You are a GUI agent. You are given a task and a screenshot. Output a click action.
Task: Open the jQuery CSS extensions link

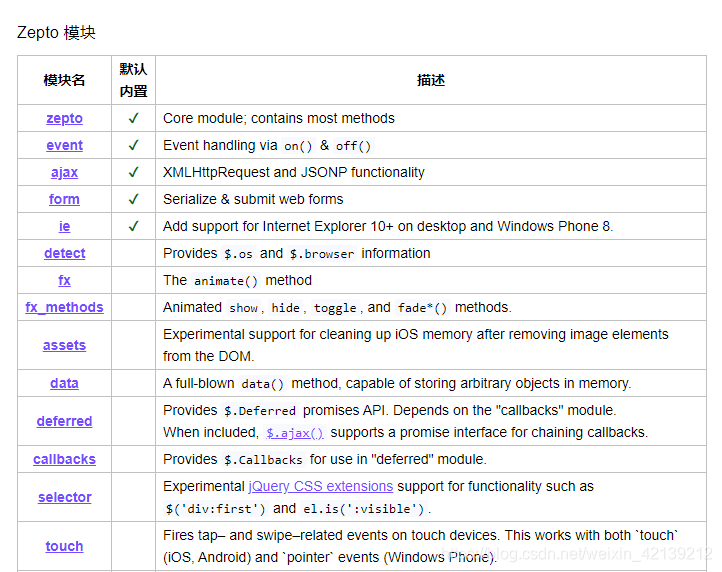tap(320, 486)
